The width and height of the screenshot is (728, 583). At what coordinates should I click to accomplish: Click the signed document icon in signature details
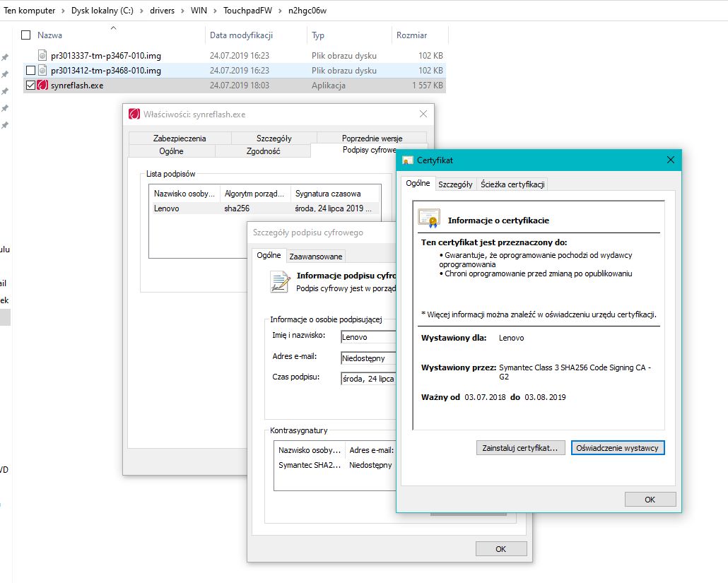coord(280,282)
